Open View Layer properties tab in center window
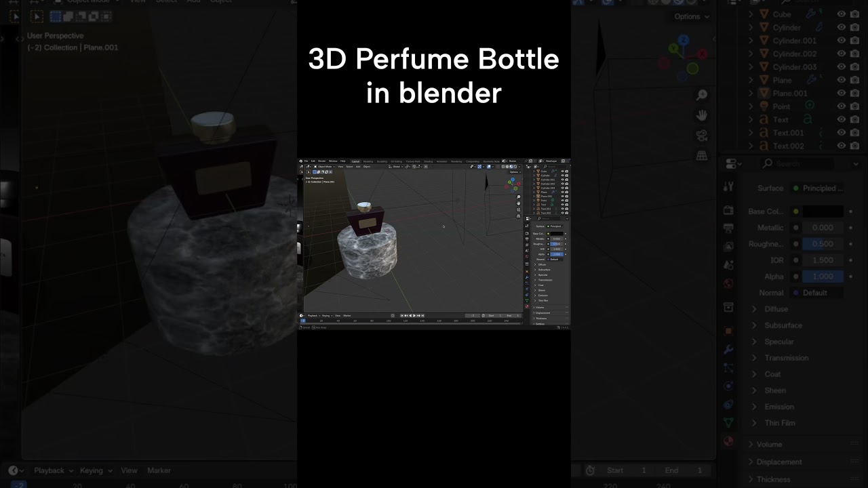The image size is (868, 488). [x=527, y=245]
